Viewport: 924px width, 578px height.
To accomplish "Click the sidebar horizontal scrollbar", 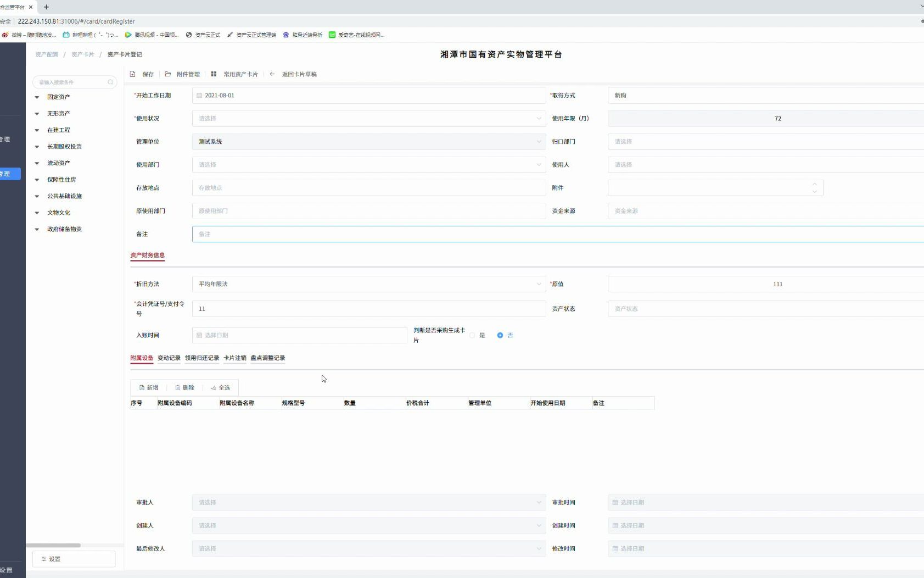I will 53,545.
